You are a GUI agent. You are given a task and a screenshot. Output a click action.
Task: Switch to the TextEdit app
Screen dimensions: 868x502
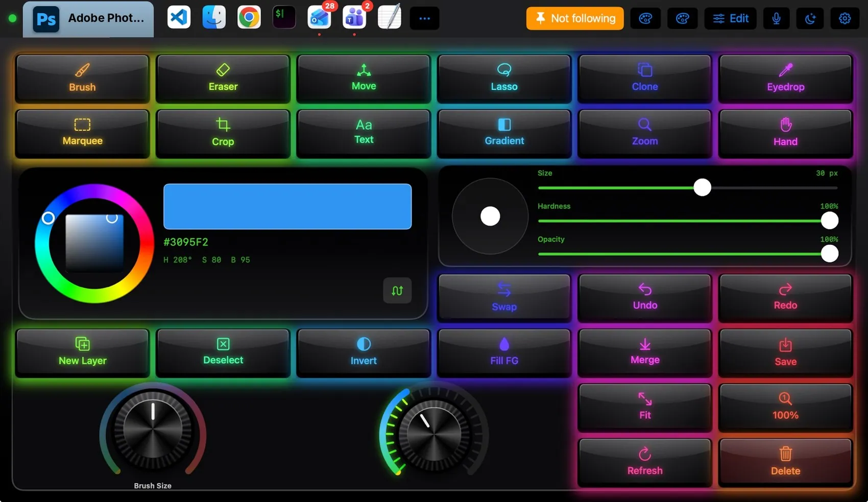point(389,17)
